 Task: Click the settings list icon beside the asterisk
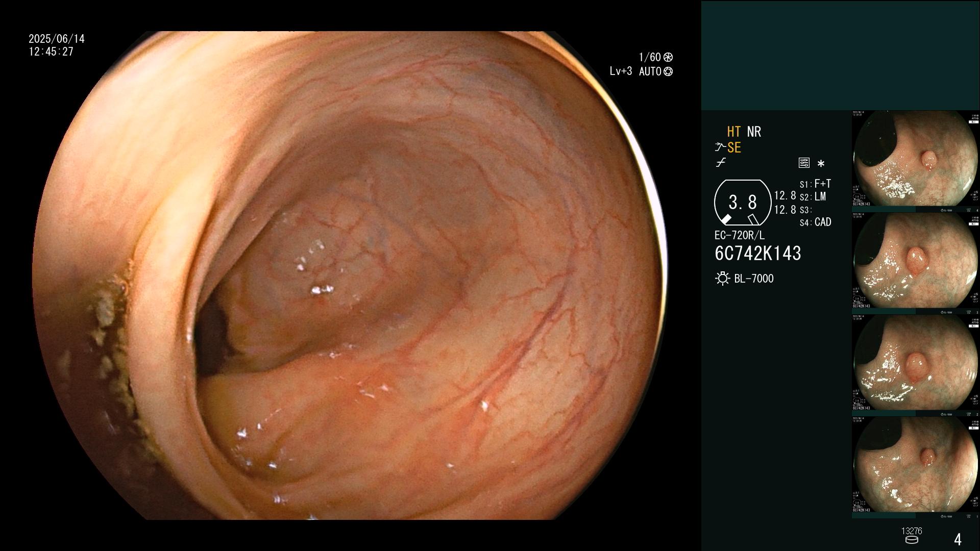[x=804, y=163]
